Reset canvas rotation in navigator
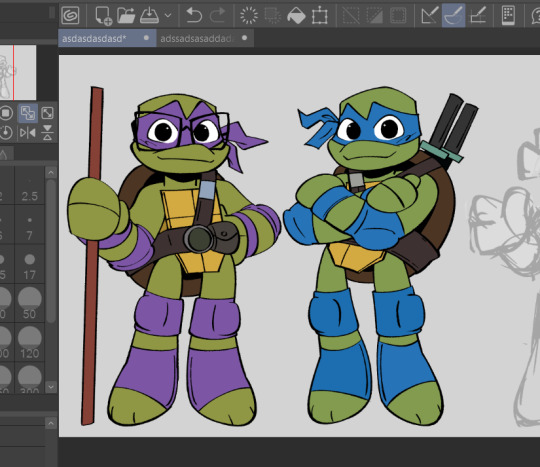This screenshot has height=467, width=540. [6, 133]
